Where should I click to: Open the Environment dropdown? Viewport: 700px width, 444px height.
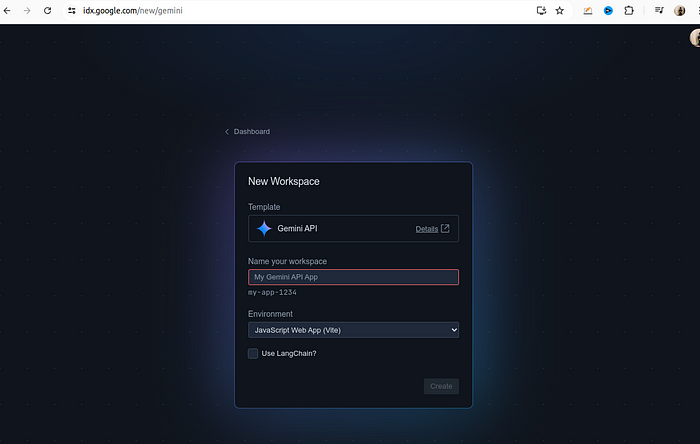(353, 330)
